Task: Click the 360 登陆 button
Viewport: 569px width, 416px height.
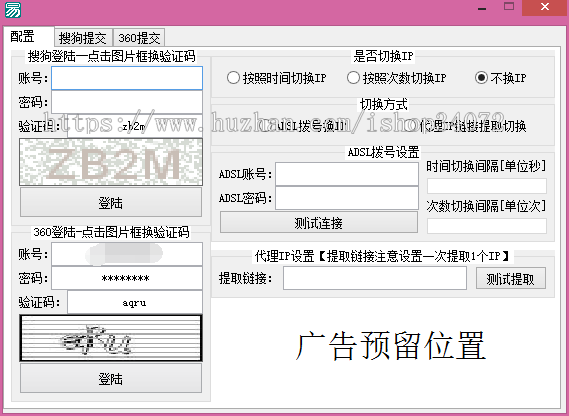Action: click(x=111, y=378)
